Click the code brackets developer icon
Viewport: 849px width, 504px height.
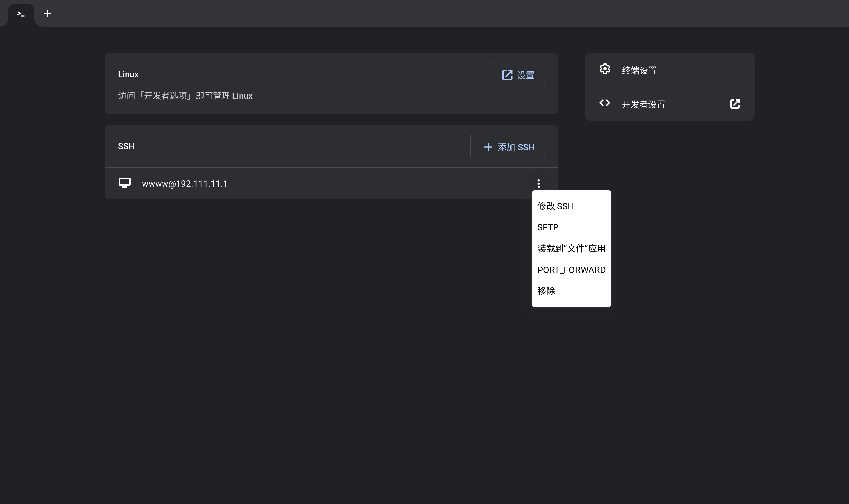pyautogui.click(x=605, y=103)
